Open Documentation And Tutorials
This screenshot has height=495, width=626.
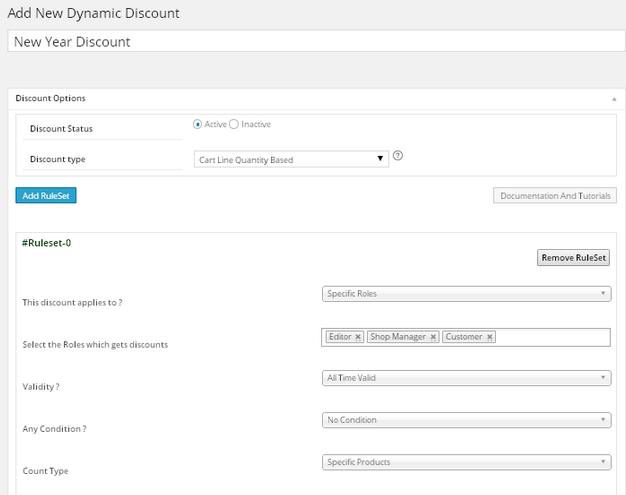click(x=555, y=196)
